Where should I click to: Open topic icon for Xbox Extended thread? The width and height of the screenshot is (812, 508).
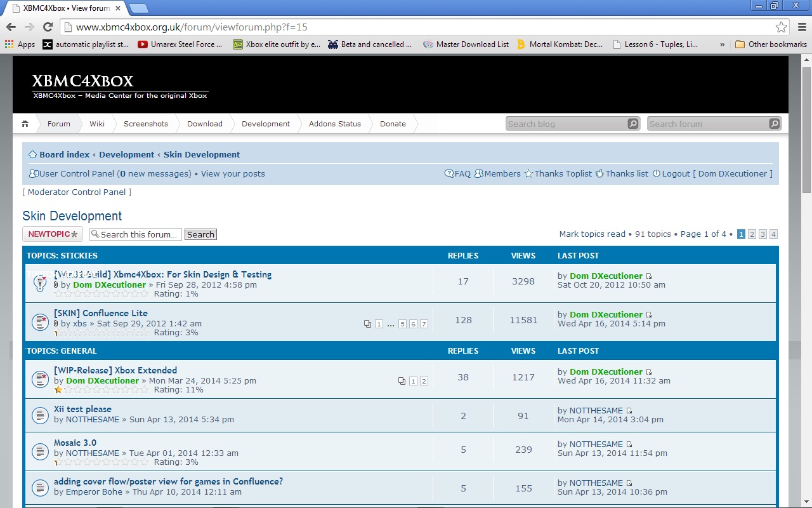tap(40, 379)
